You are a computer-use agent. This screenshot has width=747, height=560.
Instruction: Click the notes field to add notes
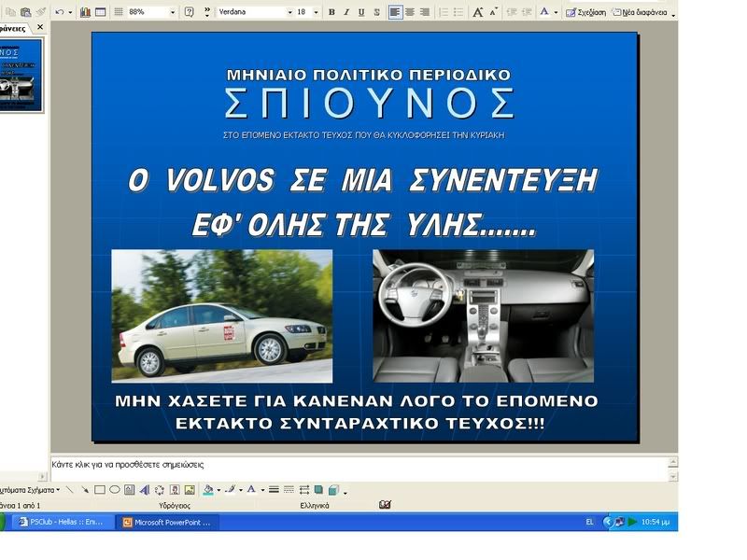tap(359, 469)
